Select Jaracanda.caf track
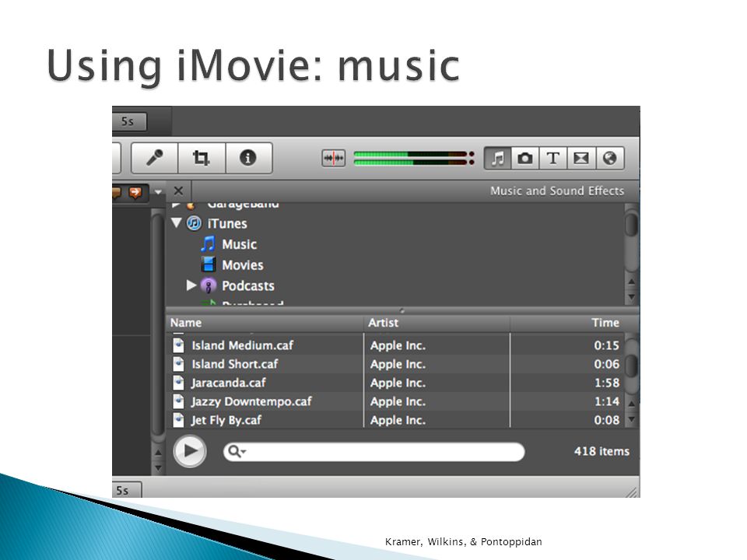Viewport: 747px width, 560px height. point(395,383)
